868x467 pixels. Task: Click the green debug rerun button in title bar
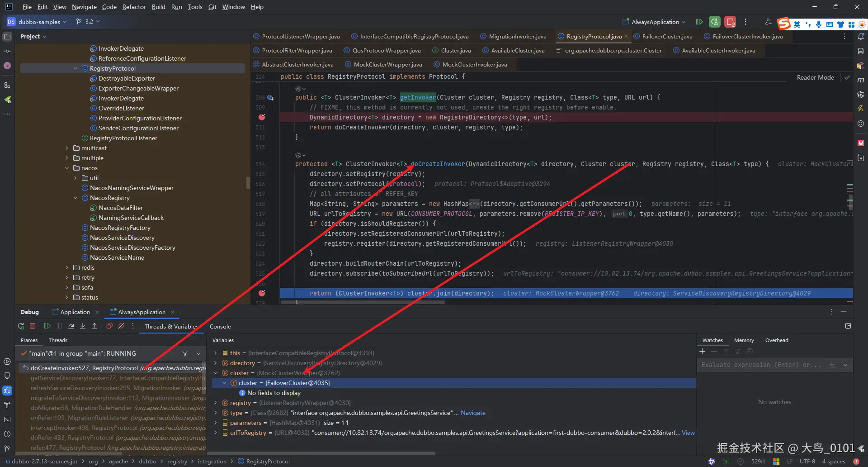tap(715, 22)
